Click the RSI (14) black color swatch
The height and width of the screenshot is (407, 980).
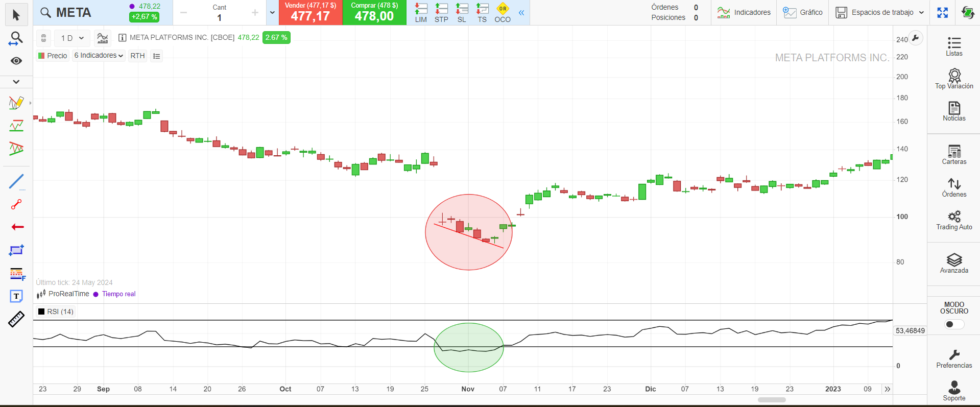(x=41, y=312)
